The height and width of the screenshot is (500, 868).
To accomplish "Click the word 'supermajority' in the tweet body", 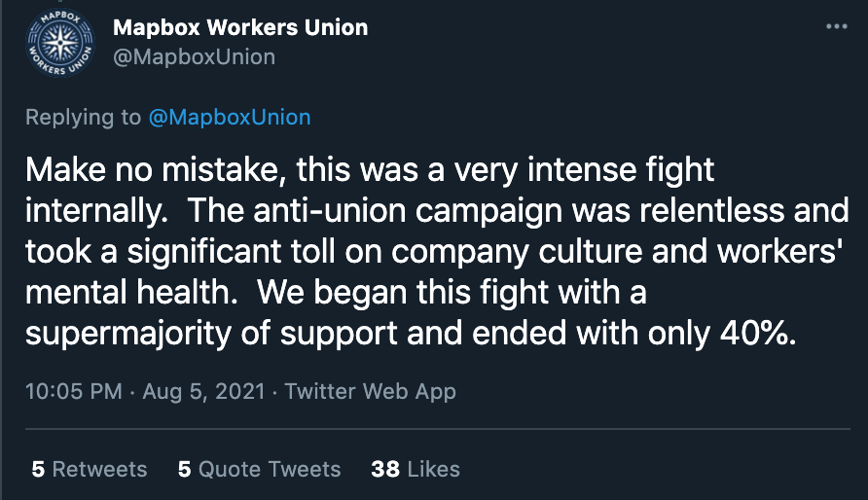I will 130,332.
